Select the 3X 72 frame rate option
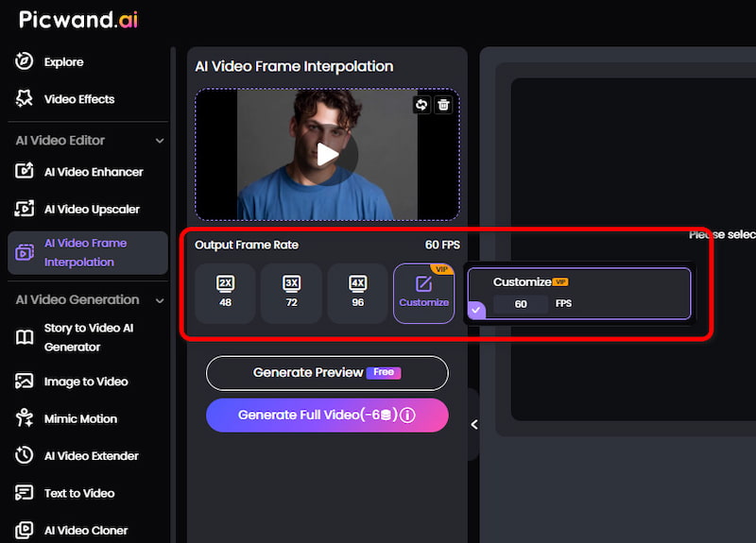 291,293
